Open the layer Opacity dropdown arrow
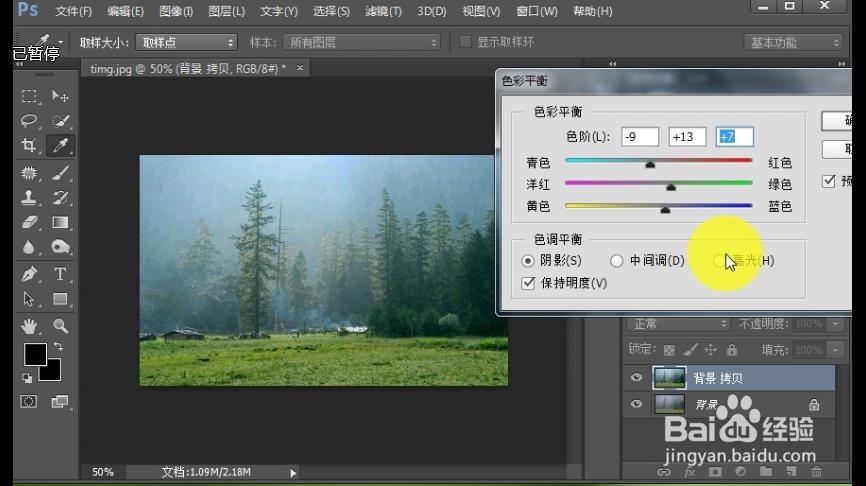Viewport: 866px width, 486px height. (x=836, y=324)
